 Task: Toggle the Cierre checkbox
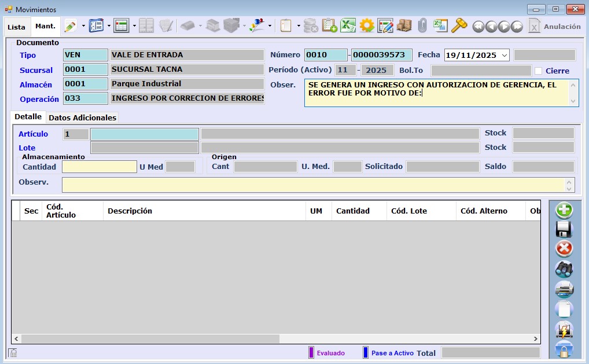tap(539, 71)
